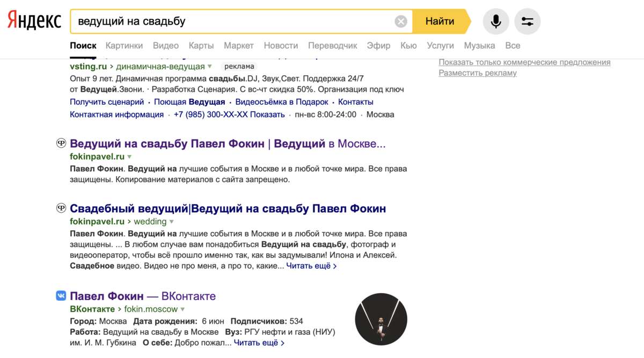
Task: Show the phone number +7 (985) link
Action: [229, 114]
